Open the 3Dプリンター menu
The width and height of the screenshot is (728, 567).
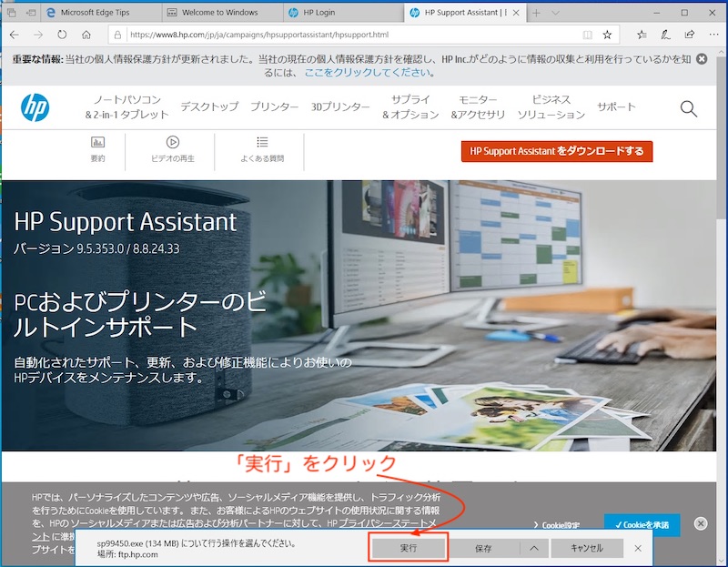click(340, 106)
